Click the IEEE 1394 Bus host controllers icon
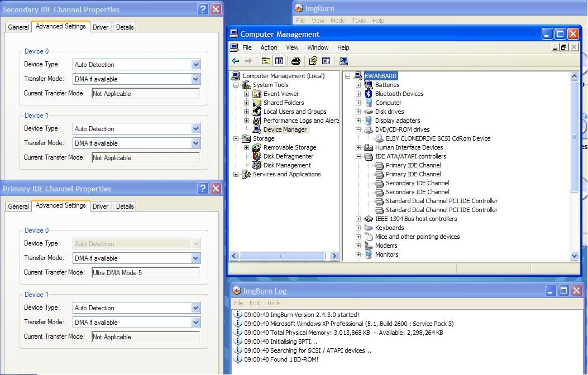 click(369, 219)
